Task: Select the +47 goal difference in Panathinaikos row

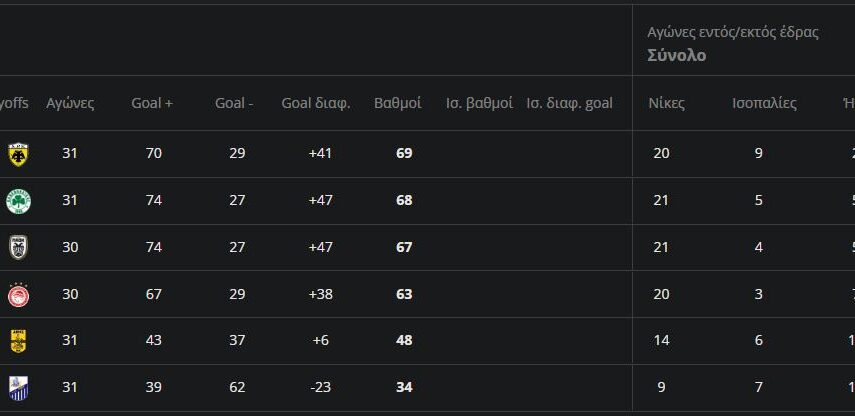Action: (x=320, y=200)
